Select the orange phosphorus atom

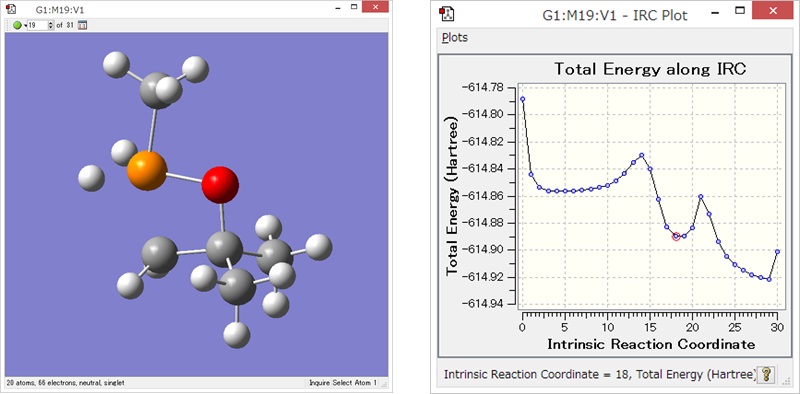coord(147,170)
